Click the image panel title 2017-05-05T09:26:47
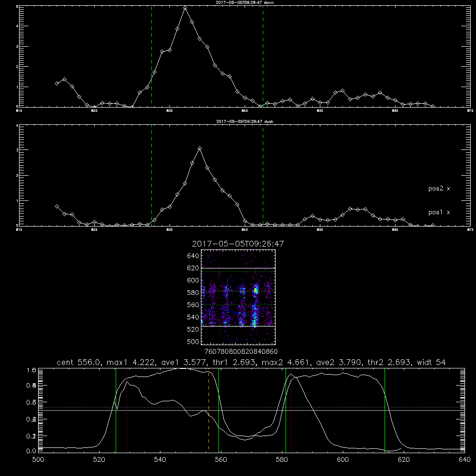This screenshot has height=476, width=476. click(x=238, y=244)
